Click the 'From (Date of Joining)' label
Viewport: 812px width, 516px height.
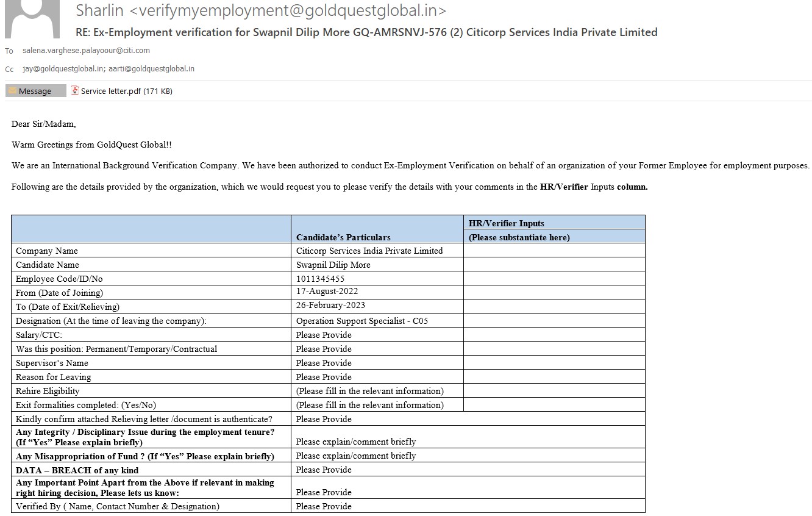[x=60, y=293]
